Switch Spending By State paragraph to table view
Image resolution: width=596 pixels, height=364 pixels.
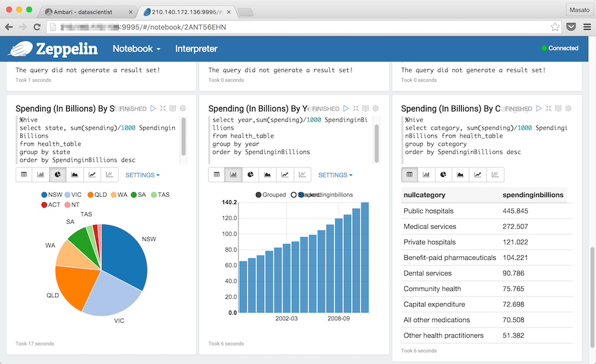coord(24,174)
